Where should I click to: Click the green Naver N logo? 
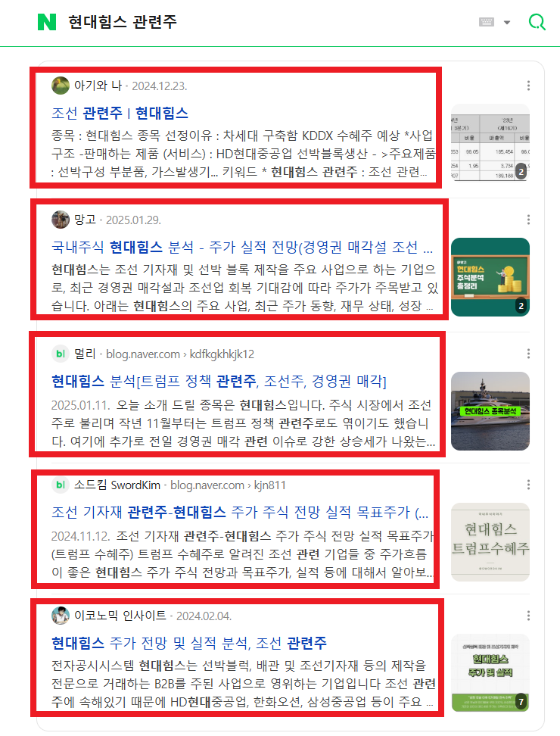[x=47, y=22]
